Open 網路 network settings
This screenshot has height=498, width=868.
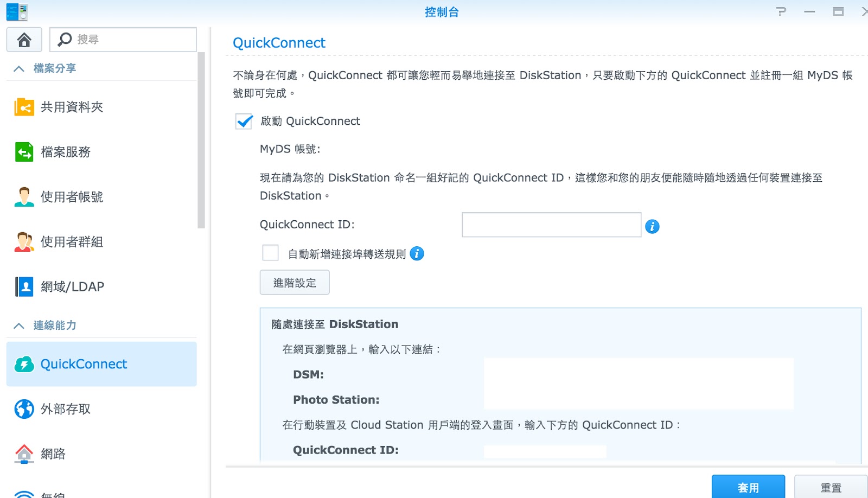click(x=53, y=454)
